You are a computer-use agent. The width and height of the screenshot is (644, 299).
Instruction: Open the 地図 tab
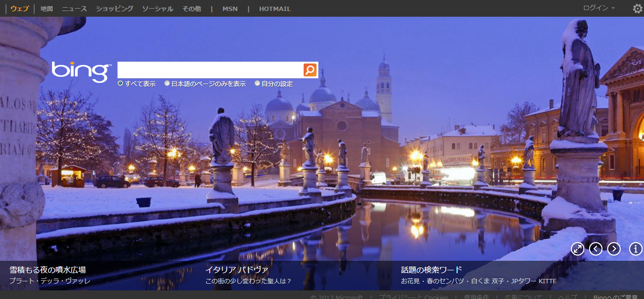click(47, 9)
